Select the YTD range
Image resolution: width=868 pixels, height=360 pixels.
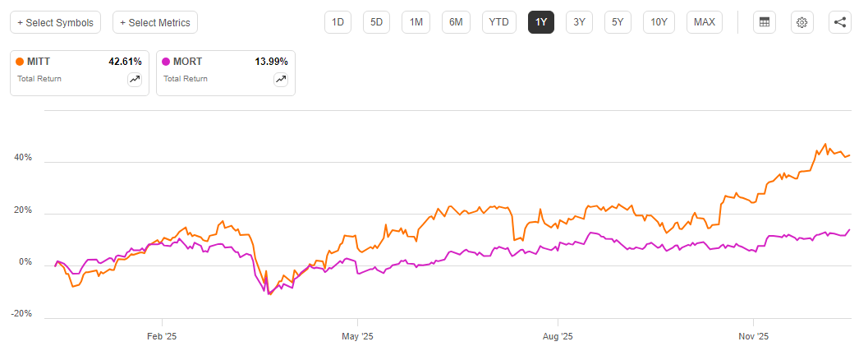498,22
